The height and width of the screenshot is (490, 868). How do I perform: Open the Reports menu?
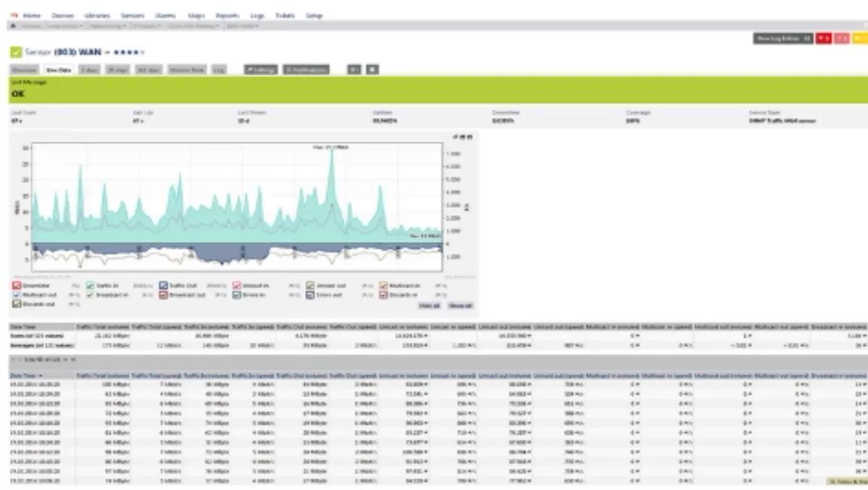227,15
